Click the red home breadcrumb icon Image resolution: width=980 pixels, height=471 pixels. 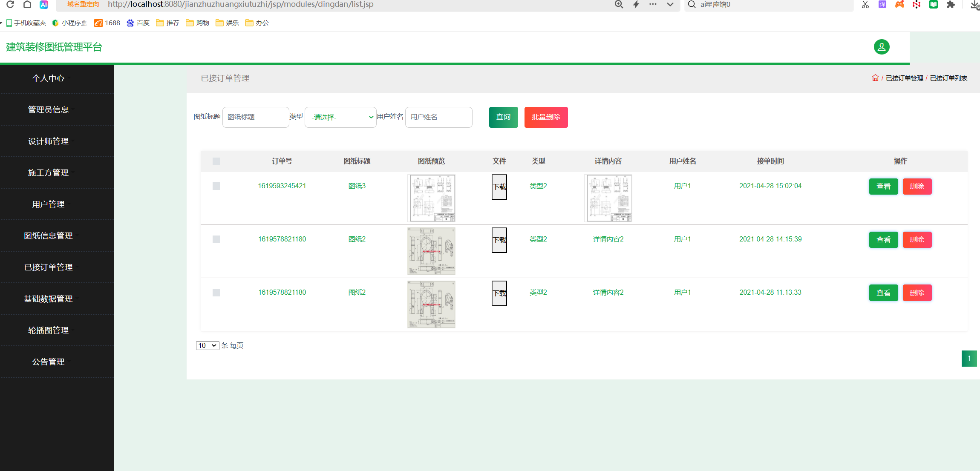point(875,78)
